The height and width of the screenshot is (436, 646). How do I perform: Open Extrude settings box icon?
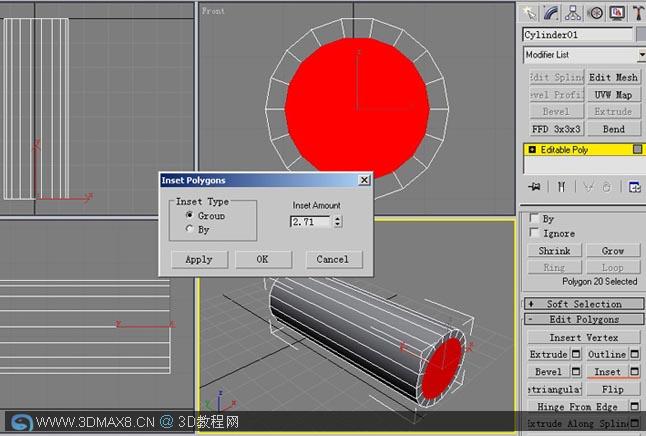pos(576,354)
